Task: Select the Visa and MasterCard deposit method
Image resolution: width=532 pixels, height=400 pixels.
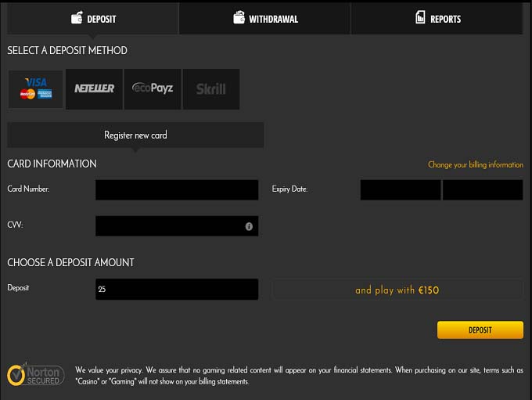Action: 36,88
